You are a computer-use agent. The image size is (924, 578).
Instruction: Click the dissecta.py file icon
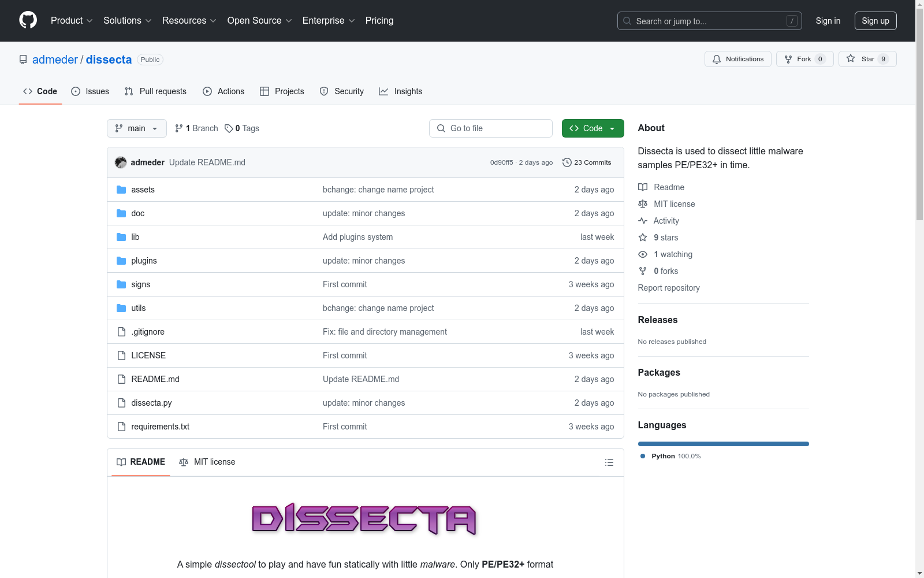click(121, 403)
